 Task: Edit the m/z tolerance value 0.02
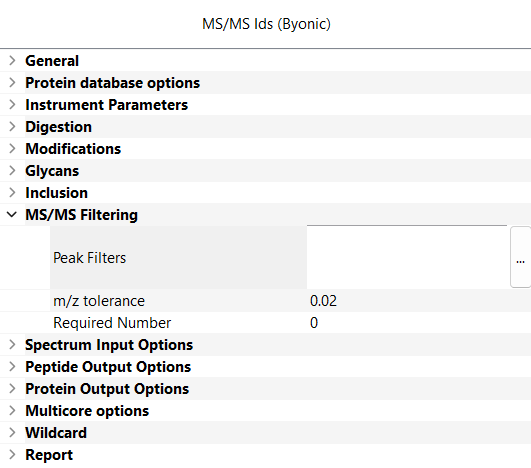tap(419, 301)
